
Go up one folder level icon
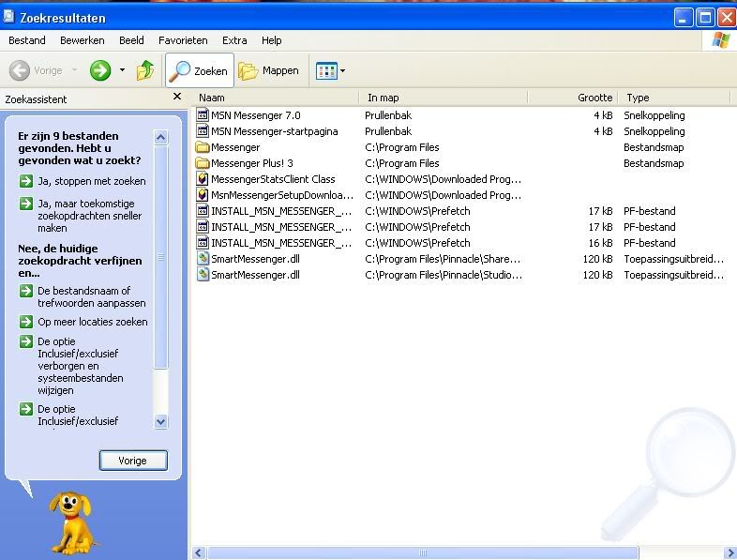click(x=145, y=70)
